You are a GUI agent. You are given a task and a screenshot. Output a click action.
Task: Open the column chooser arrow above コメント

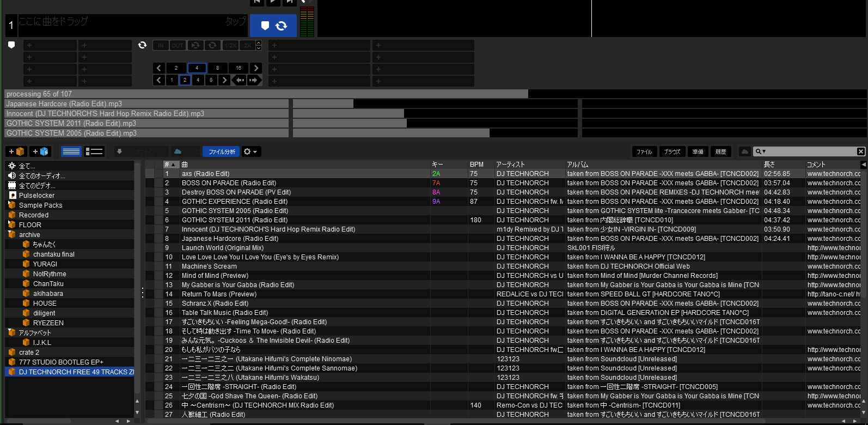[x=863, y=164]
